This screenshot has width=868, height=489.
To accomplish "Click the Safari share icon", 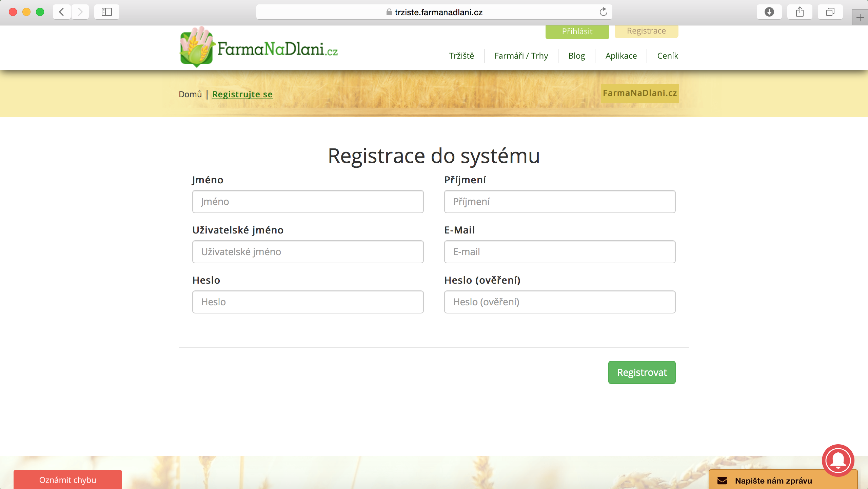I will 800,12.
